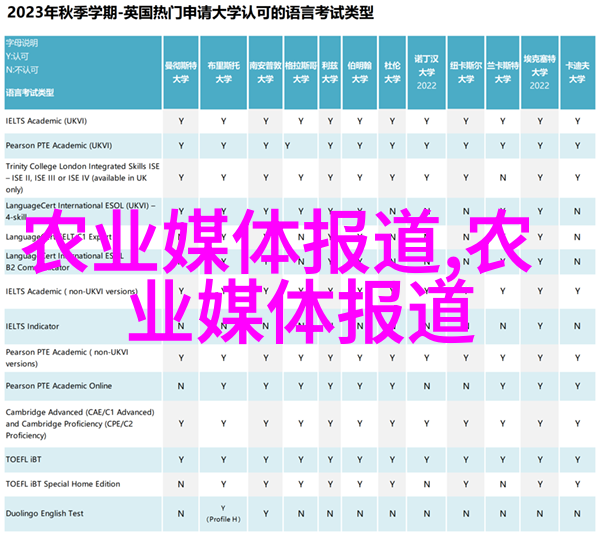
Task: Select the 南安普敦大学 column header
Action: tap(266, 72)
